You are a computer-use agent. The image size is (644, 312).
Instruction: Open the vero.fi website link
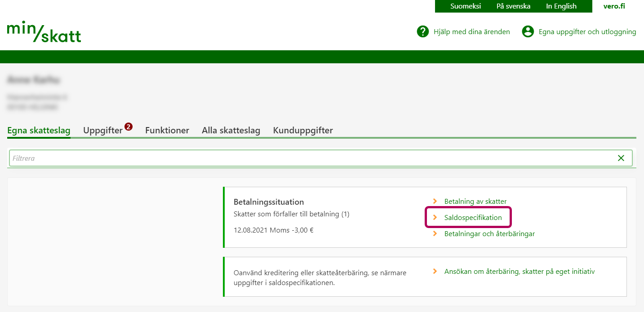click(x=614, y=6)
